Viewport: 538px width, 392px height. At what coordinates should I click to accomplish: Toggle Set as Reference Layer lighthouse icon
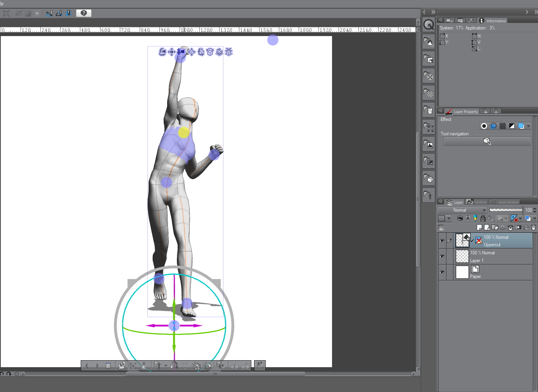click(468, 219)
